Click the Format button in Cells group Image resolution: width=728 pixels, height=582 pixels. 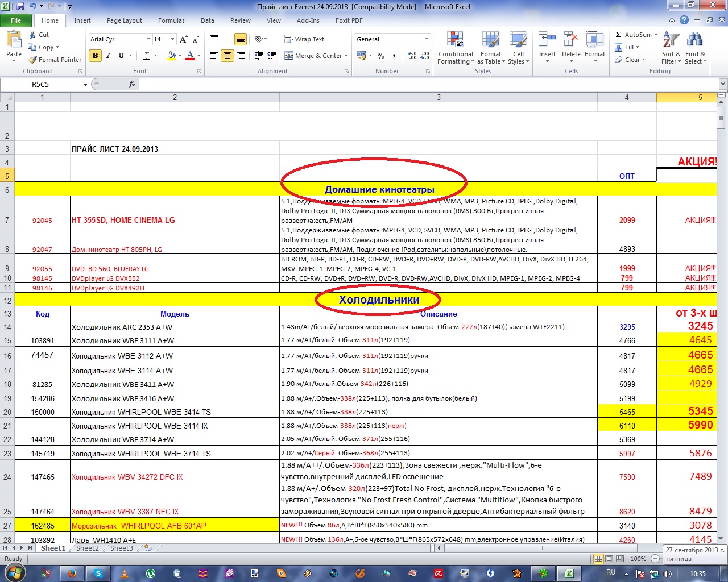tap(595, 48)
